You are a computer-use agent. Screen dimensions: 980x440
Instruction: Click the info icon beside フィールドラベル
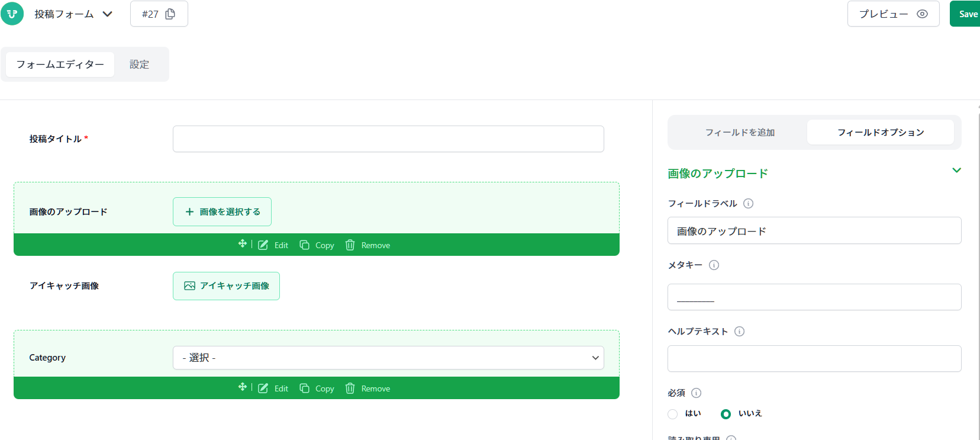[748, 204]
